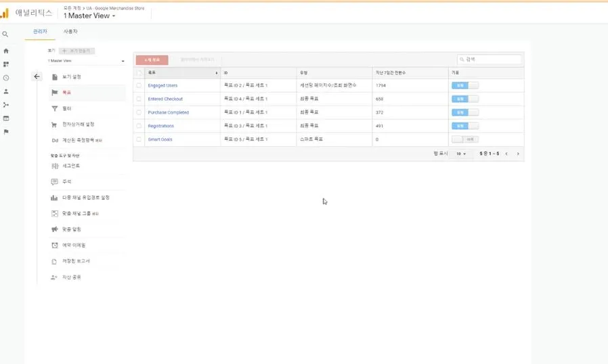Click the red new goal button

152,60
